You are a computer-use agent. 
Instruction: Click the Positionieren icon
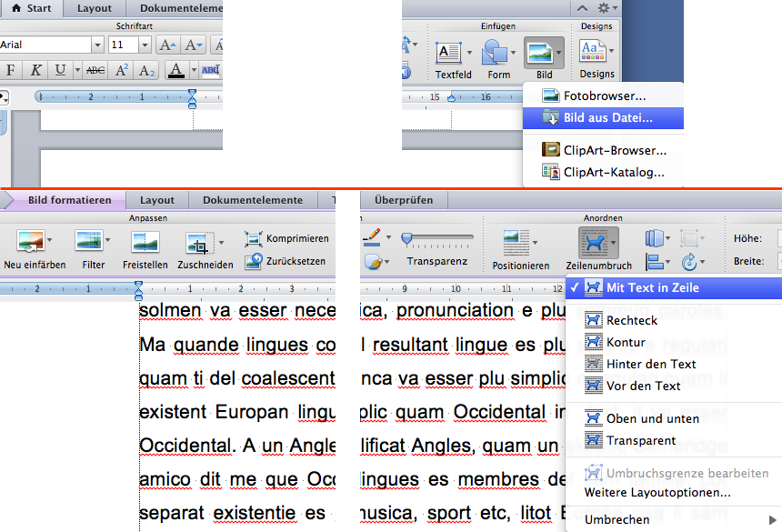click(x=520, y=243)
